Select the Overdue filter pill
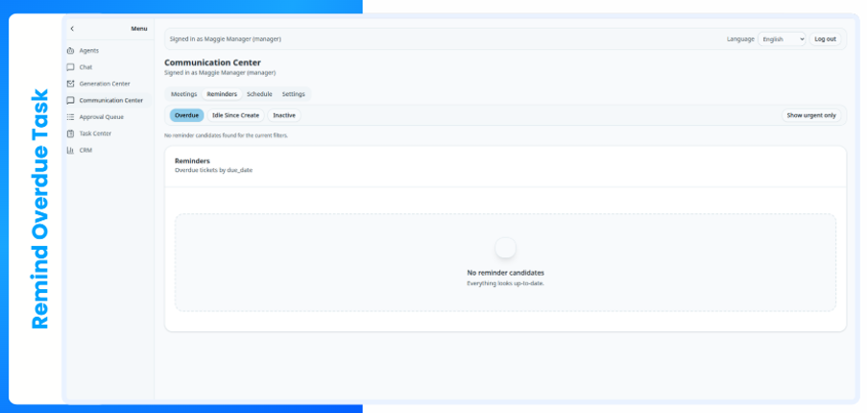The height and width of the screenshot is (413, 868). click(187, 115)
